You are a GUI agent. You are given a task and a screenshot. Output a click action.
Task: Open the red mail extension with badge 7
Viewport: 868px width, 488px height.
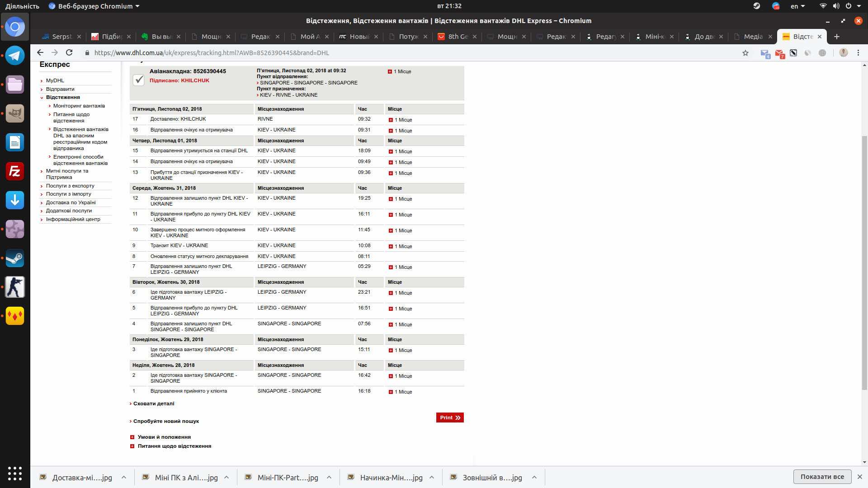coord(779,53)
